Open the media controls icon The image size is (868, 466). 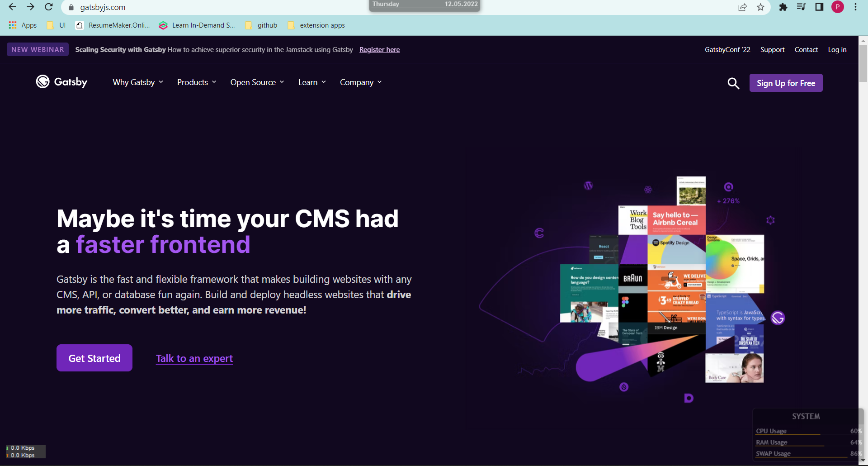click(801, 7)
